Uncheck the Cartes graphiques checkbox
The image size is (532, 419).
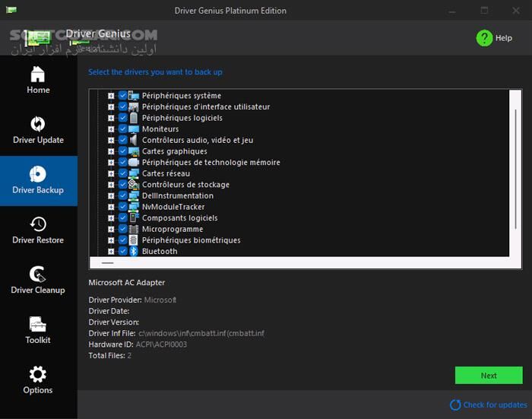122,151
